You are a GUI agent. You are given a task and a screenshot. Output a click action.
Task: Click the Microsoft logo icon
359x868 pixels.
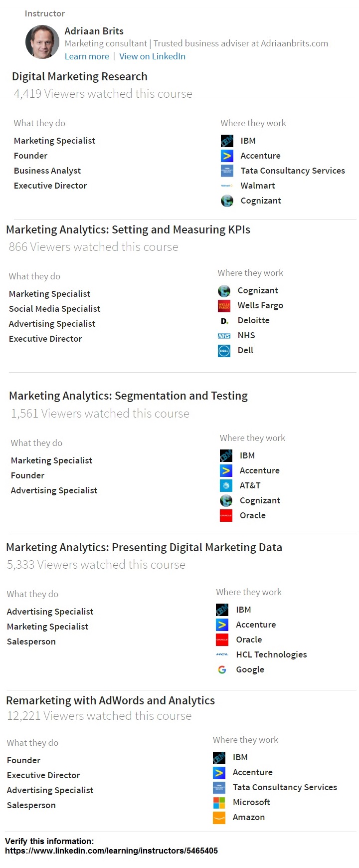tap(219, 802)
